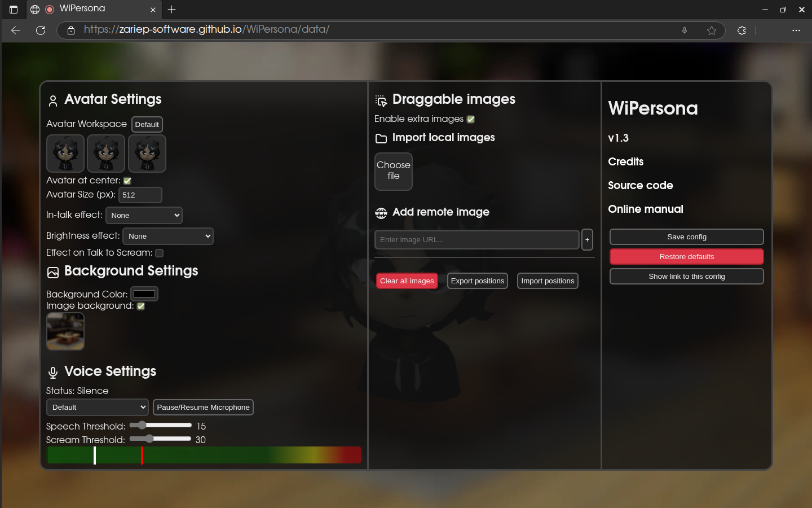Image resolution: width=812 pixels, height=508 pixels.
Task: Open the background image thumbnail
Action: pos(65,331)
